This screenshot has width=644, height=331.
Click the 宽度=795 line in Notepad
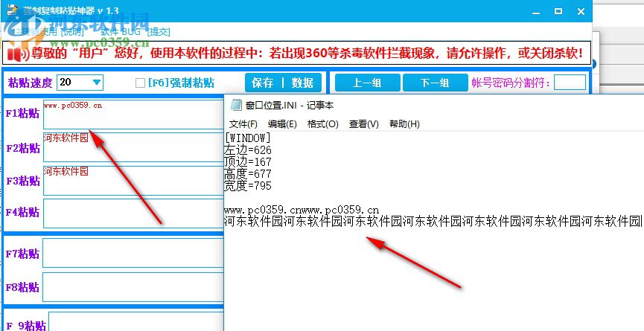[248, 186]
